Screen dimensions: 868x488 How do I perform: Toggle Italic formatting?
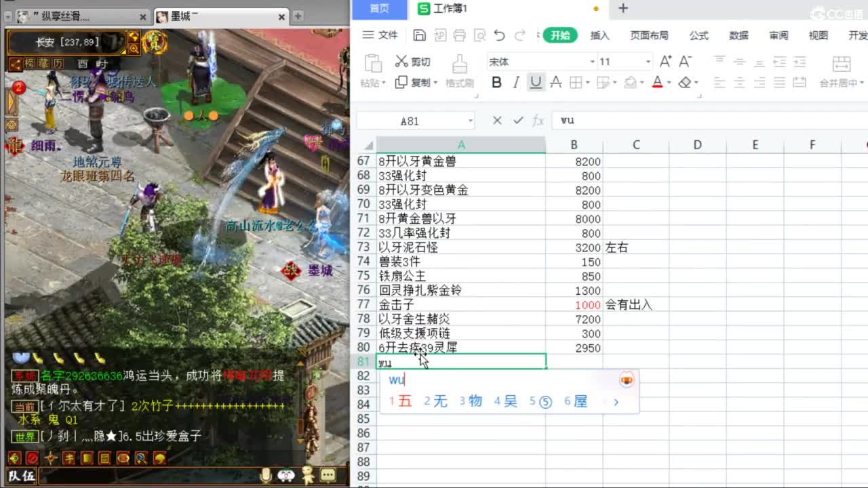point(516,82)
